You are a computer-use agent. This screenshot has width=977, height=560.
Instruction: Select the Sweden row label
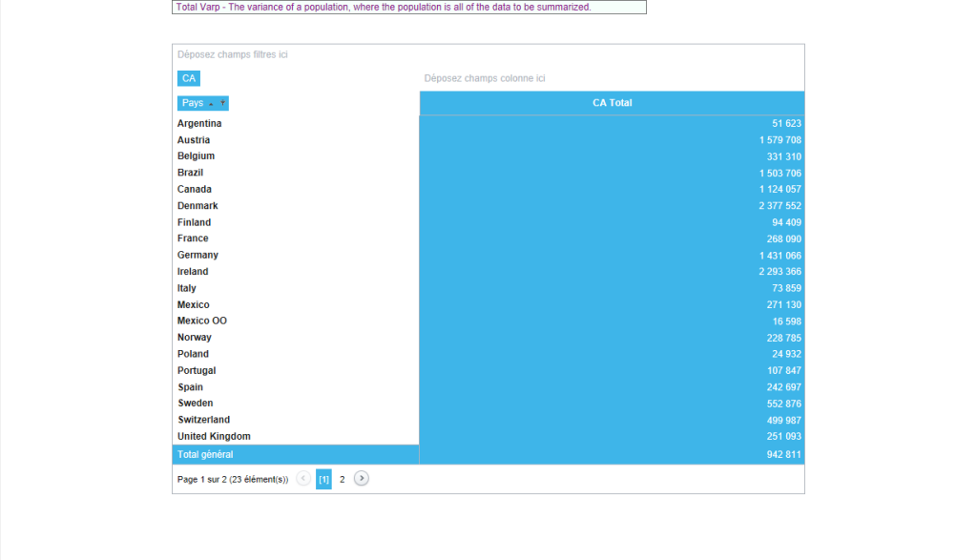(x=195, y=403)
